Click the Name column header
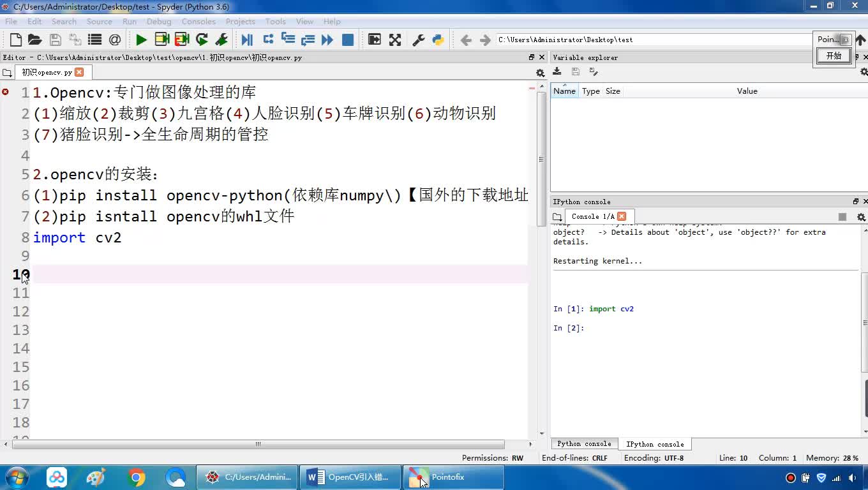Screen dimensions: 868x490 [x=564, y=91]
